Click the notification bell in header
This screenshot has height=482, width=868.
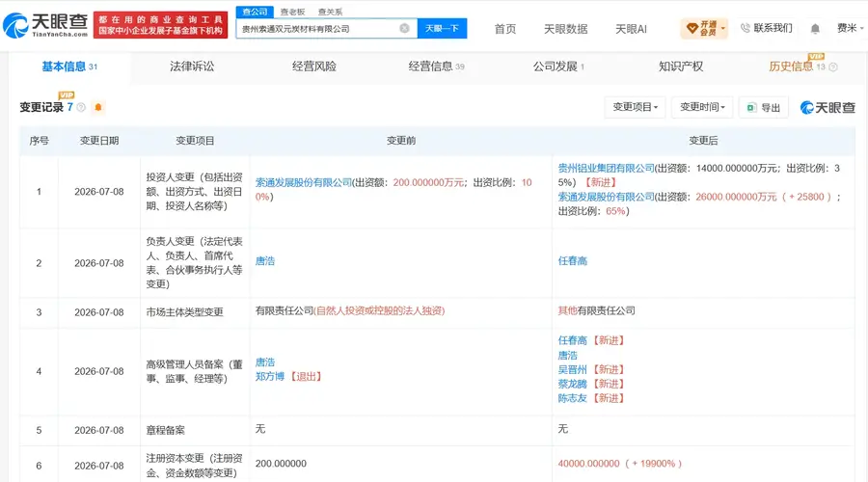[815, 28]
